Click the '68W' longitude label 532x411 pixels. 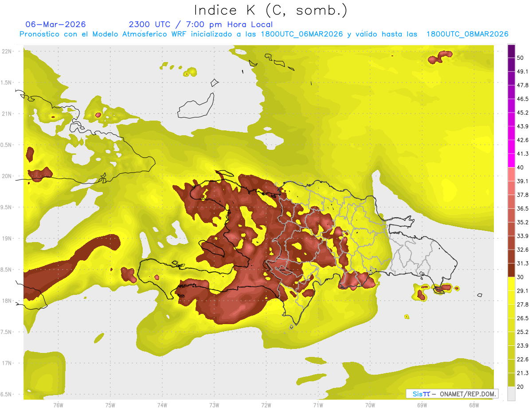474,405
